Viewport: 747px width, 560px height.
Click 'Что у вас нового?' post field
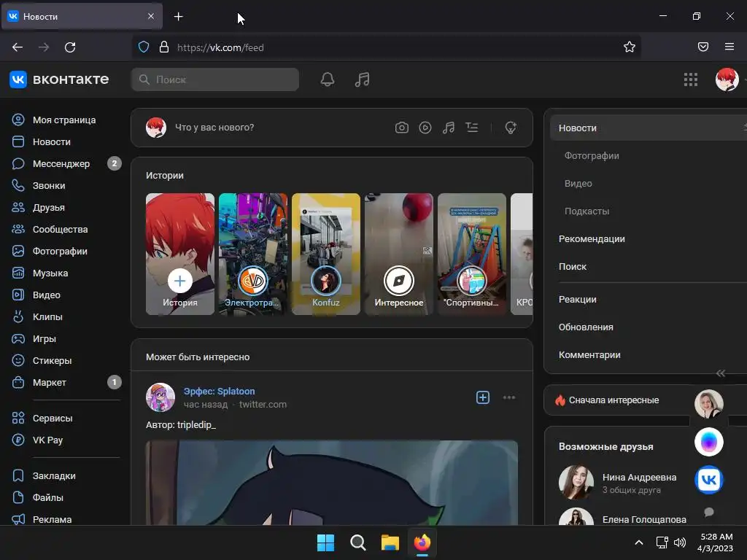tap(214, 128)
